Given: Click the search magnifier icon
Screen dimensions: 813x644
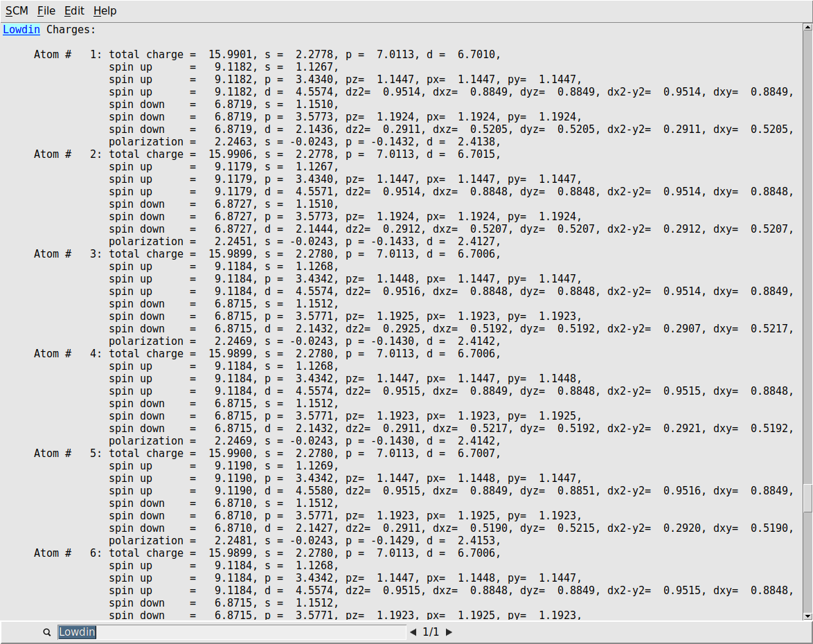Looking at the screenshot, I should pyautogui.click(x=46, y=632).
